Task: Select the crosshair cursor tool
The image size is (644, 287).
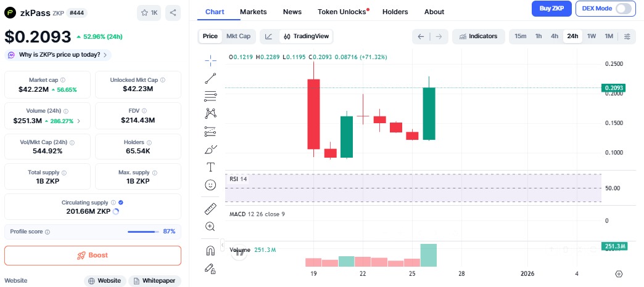Action: pyautogui.click(x=210, y=60)
